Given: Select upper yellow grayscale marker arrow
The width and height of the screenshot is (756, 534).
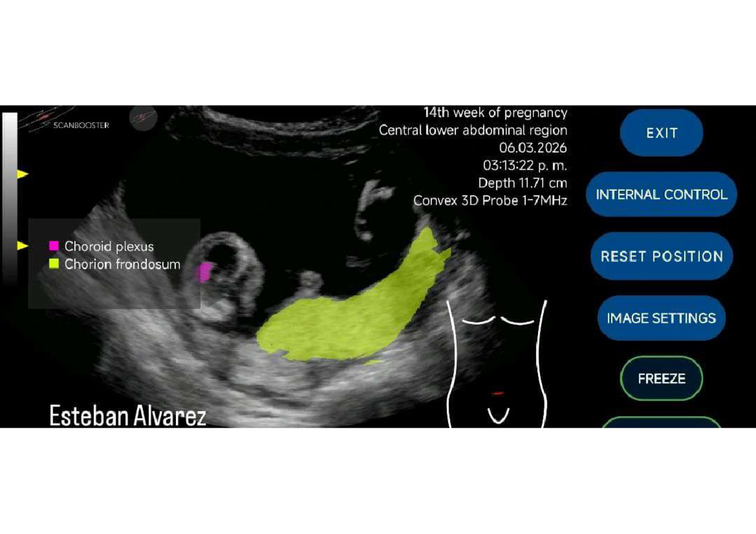Looking at the screenshot, I should 23,174.
